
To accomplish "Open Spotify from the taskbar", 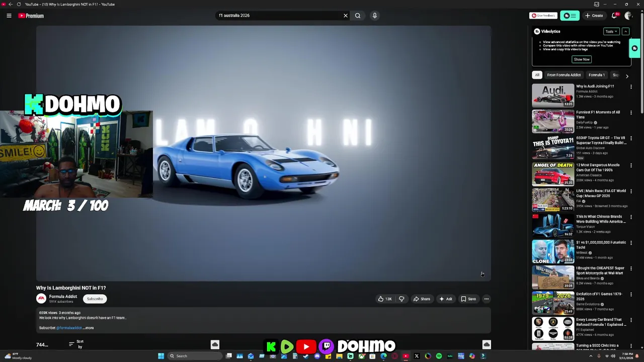I will point(439,356).
